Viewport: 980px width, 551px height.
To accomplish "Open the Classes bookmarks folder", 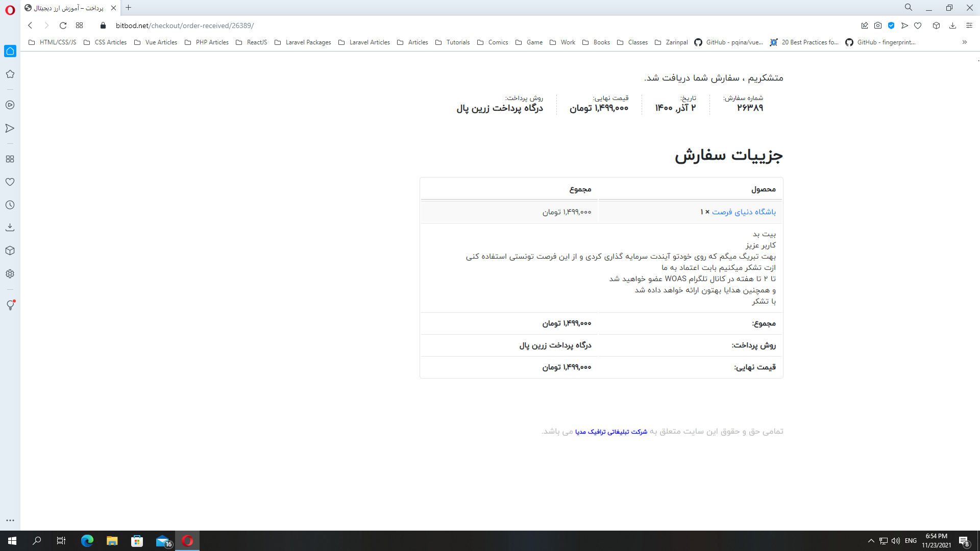I will [x=632, y=42].
